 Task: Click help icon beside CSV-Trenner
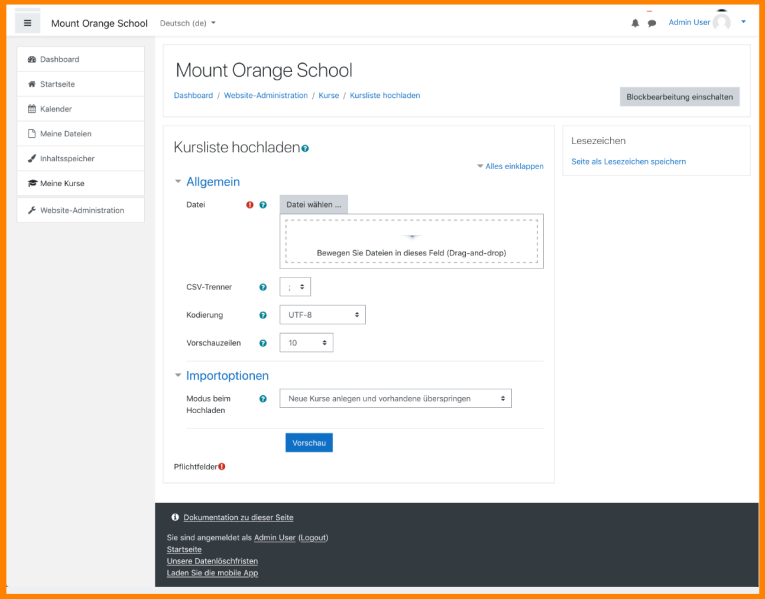[263, 287]
